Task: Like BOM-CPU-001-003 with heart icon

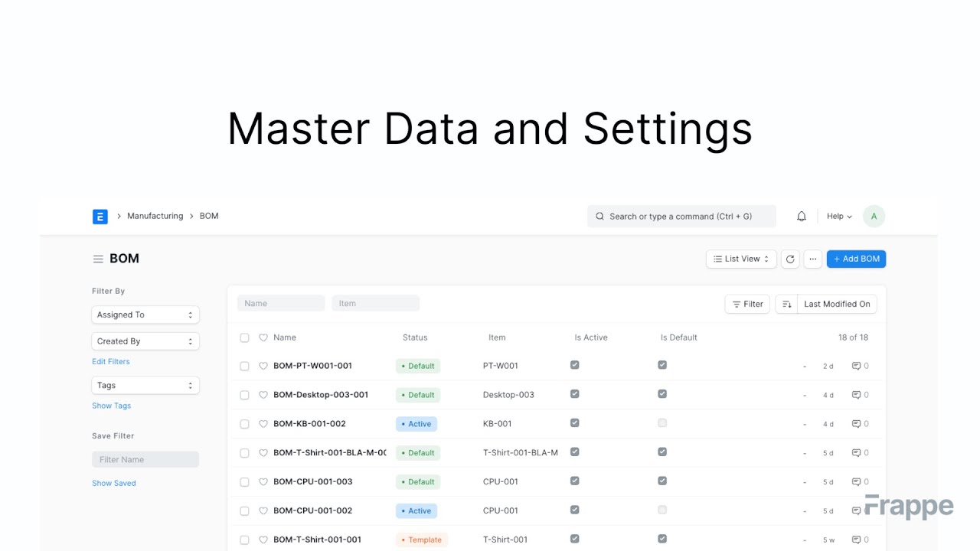Action: pos(263,482)
